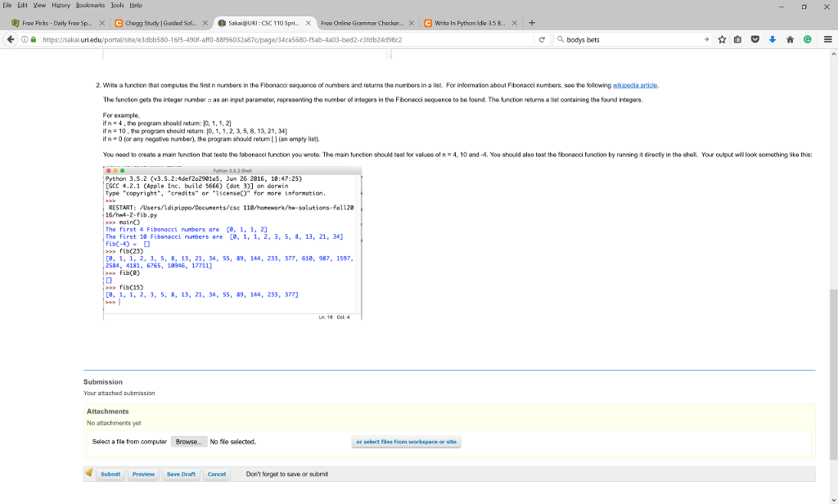This screenshot has width=838, height=504.
Task: Close the Free Online Grammar Checker tab
Action: tap(412, 23)
